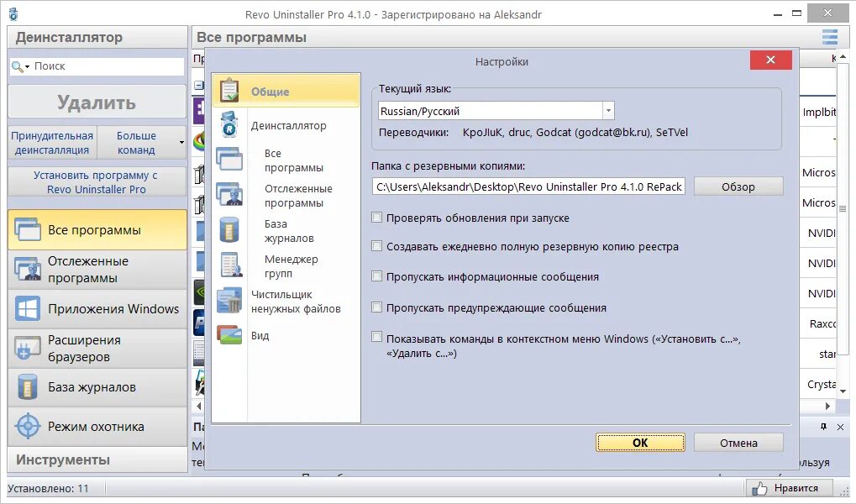Click the Расширения браузеров plug icon
This screenshot has height=504, width=856.
pyautogui.click(x=27, y=348)
